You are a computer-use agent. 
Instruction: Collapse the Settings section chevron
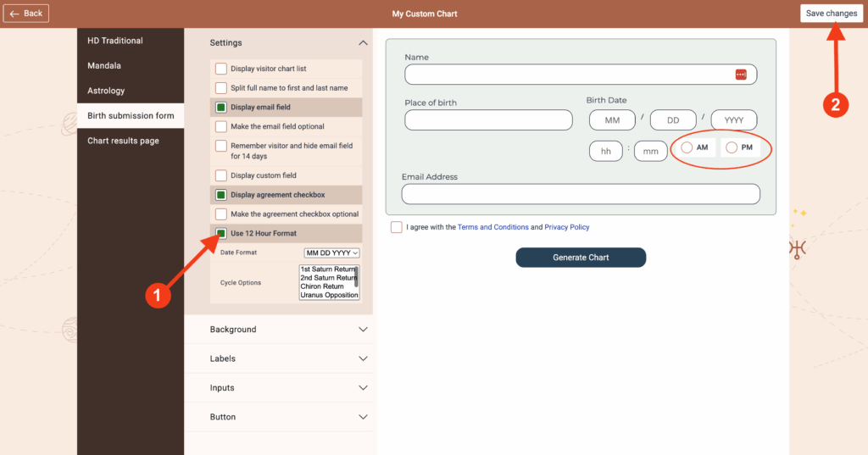click(x=363, y=43)
